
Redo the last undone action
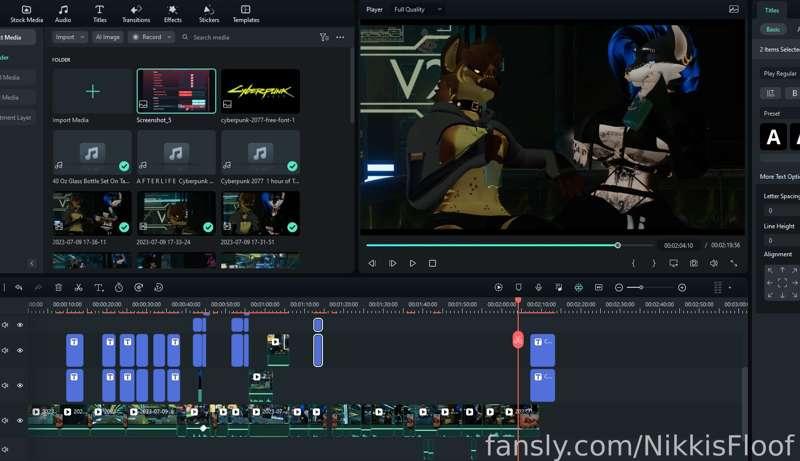[x=38, y=288]
